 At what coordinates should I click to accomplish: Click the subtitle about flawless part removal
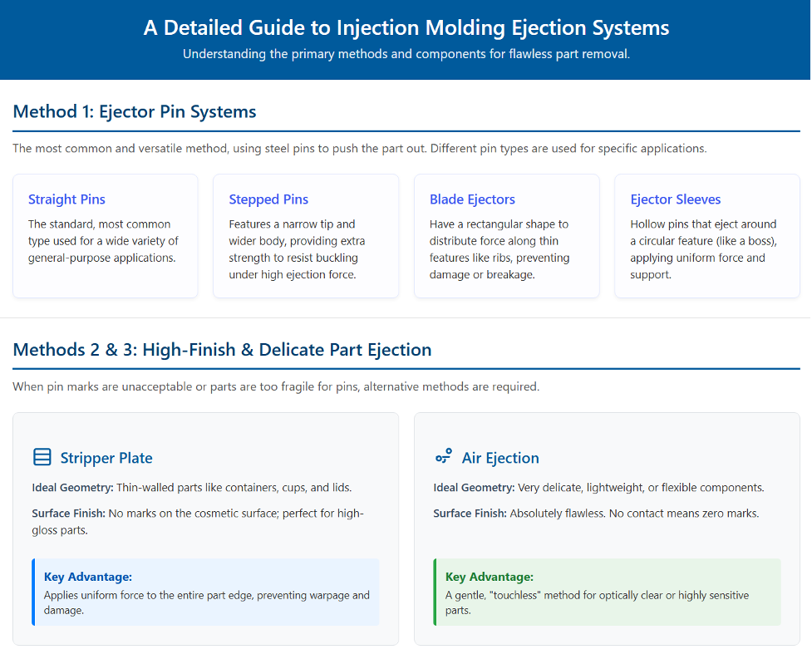(x=406, y=54)
